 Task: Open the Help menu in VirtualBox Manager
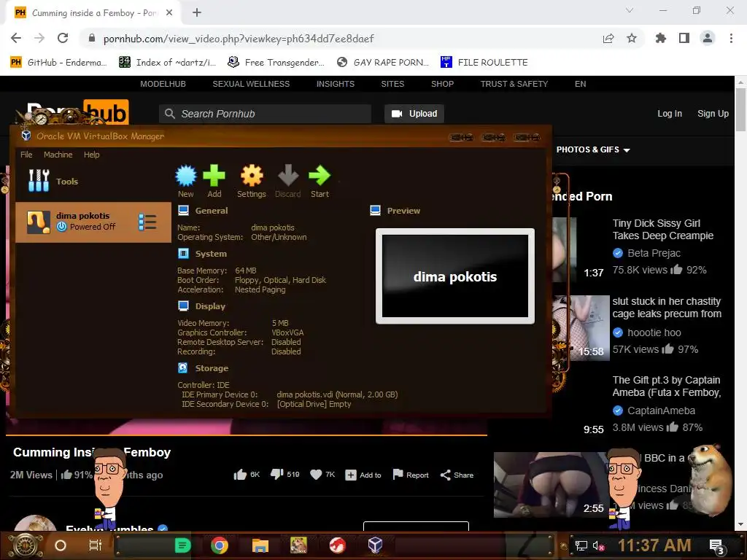pos(91,155)
